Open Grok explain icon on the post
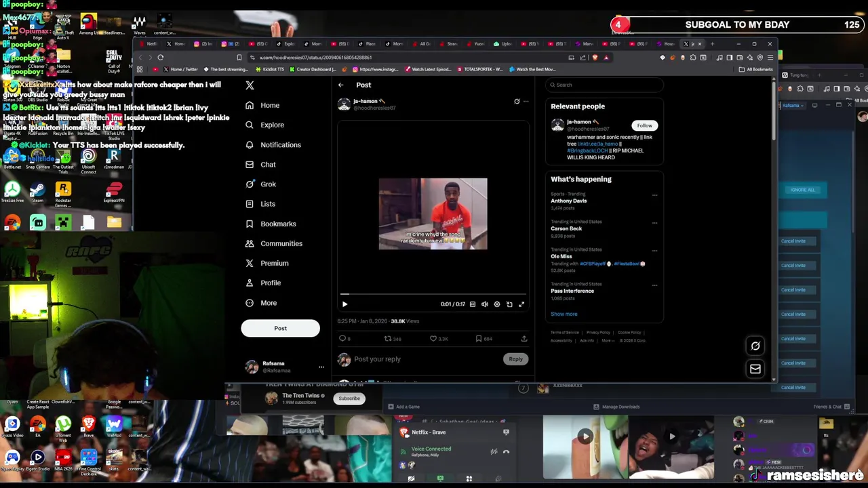 pos(517,102)
